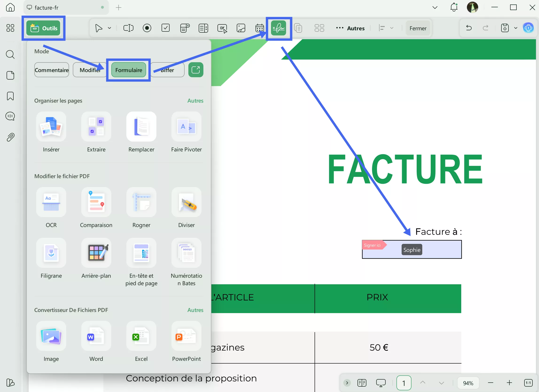Open the Filigrane watermark tool
The width and height of the screenshot is (539, 392).
pos(51,253)
